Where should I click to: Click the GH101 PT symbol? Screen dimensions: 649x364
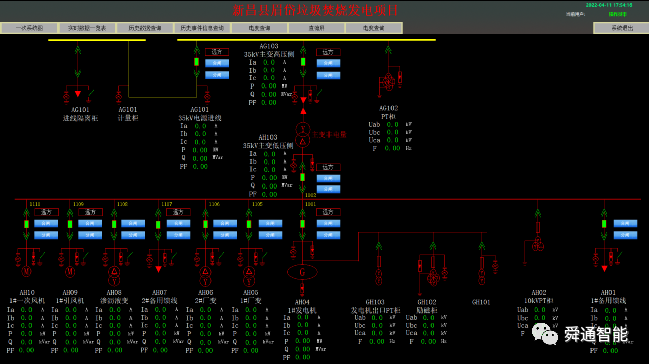coord(482,276)
